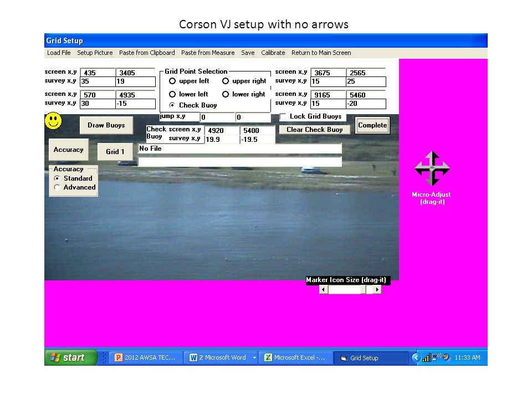Open the Calibrate menu
532x399 pixels.
(x=273, y=53)
